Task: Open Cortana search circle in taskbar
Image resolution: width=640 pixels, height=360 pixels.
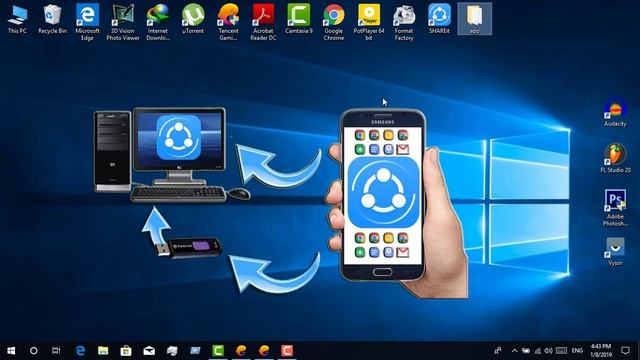Action: [34, 351]
